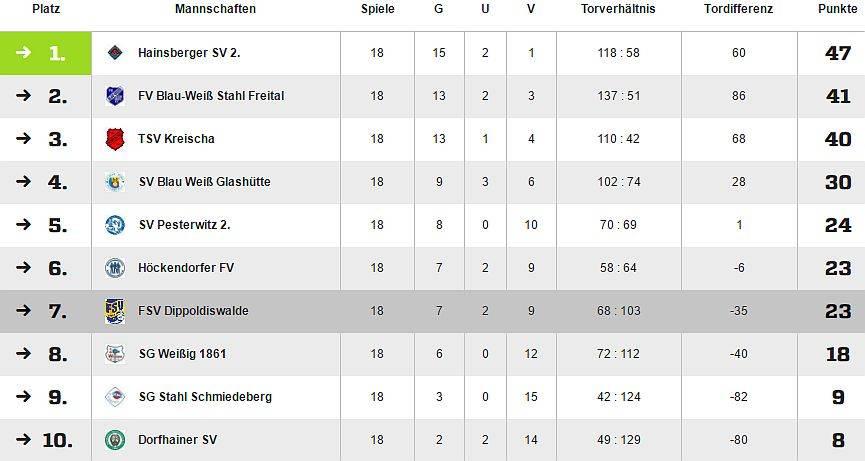Click the SG Weißig 1861 crest
The height and width of the screenshot is (461, 865).
coord(115,354)
